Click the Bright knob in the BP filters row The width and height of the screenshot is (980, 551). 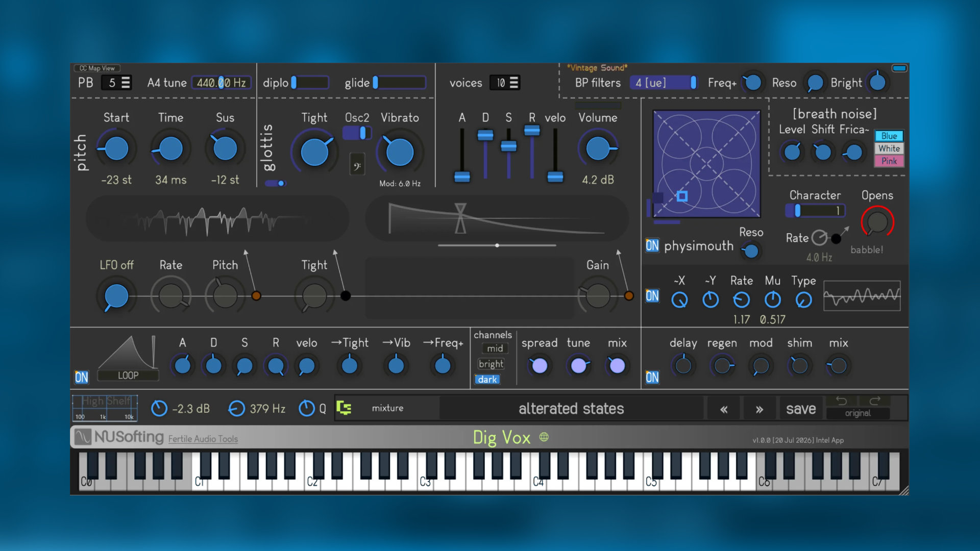[x=878, y=82]
